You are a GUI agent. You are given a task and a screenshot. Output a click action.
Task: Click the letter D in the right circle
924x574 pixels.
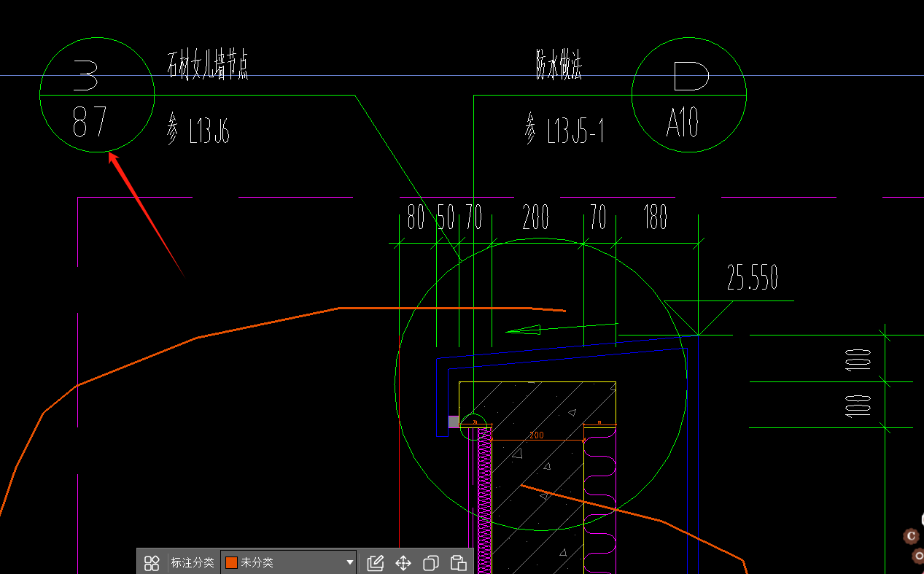[x=691, y=76]
